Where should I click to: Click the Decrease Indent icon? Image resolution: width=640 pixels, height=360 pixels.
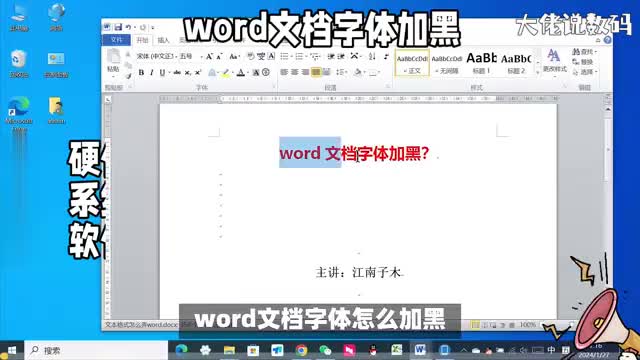[331, 56]
